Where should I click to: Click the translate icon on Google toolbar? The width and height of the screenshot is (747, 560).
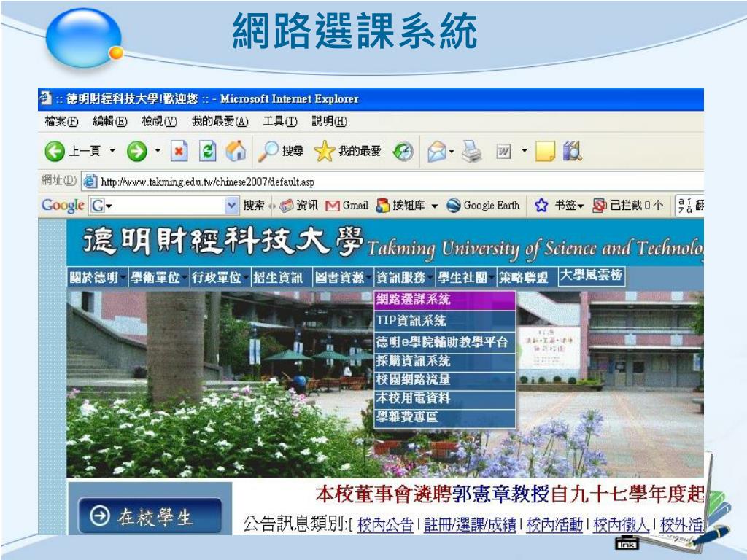685,206
